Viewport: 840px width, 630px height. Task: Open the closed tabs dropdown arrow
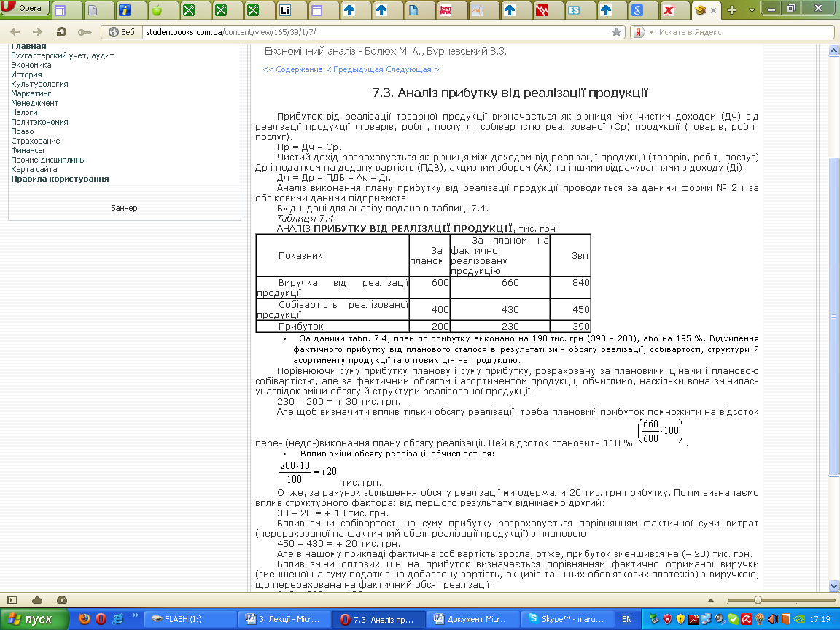pyautogui.click(x=752, y=10)
